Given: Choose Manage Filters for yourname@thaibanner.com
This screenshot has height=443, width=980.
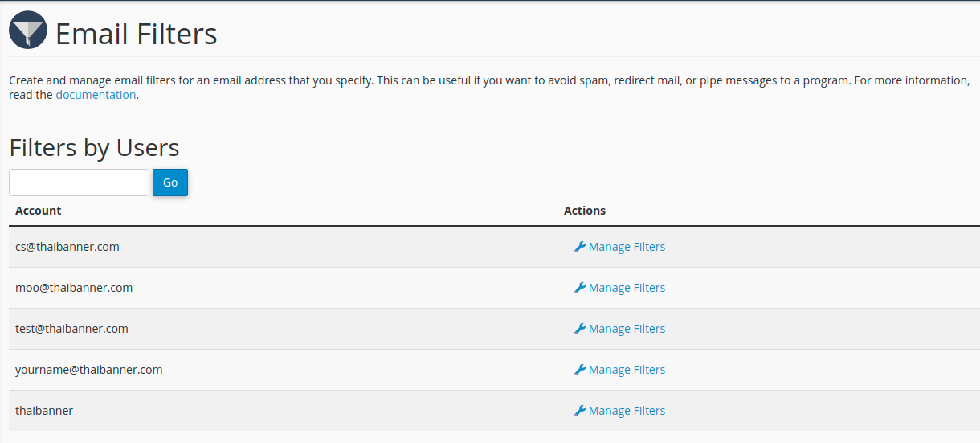Looking at the screenshot, I should coord(627,370).
